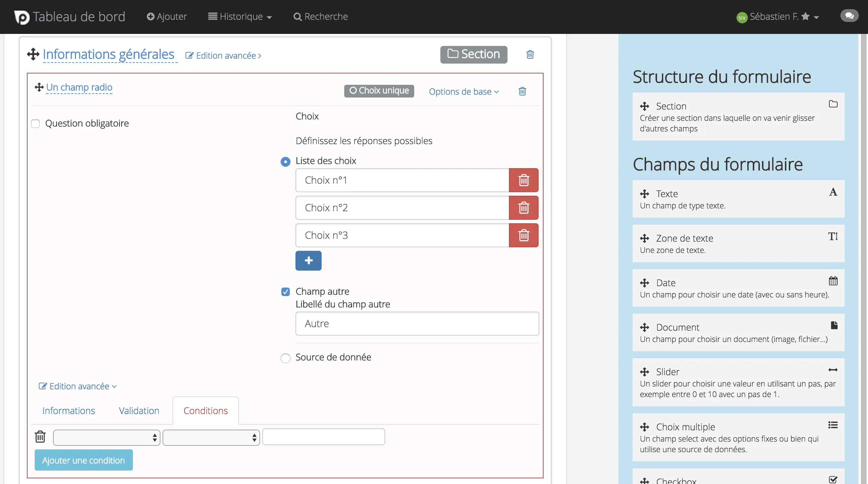
Task: Click into the Choix n°2 input field
Action: click(402, 208)
